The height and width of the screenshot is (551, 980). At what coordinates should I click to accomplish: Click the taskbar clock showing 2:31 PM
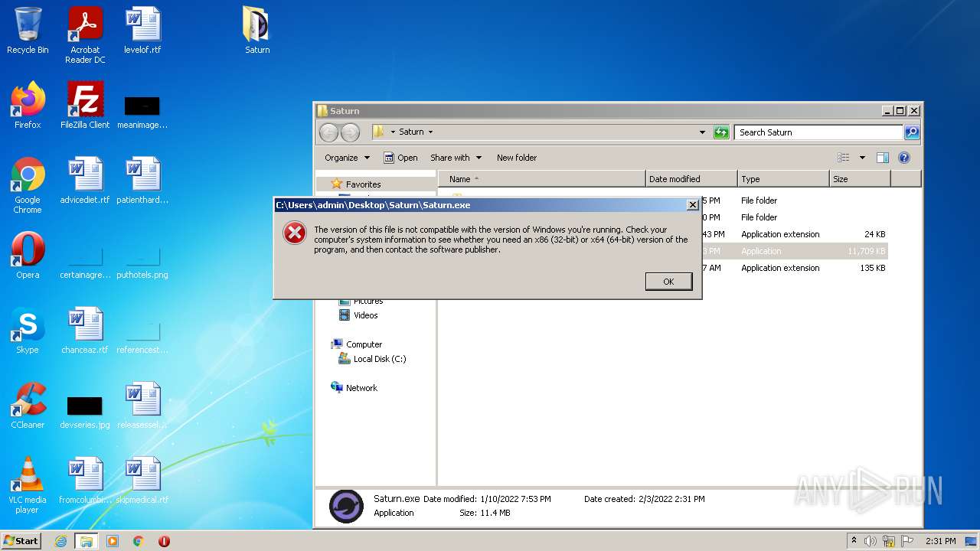[x=940, y=541]
